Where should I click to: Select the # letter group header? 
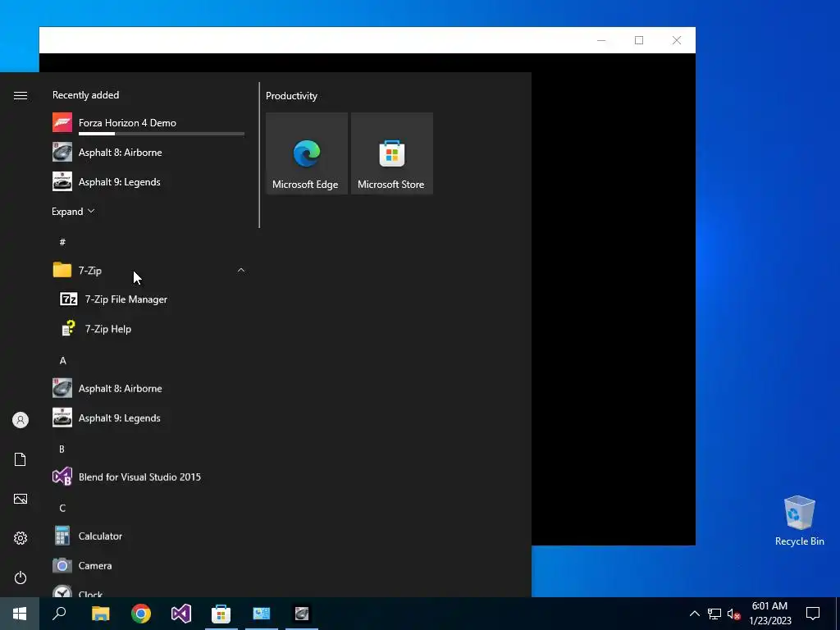coord(62,242)
